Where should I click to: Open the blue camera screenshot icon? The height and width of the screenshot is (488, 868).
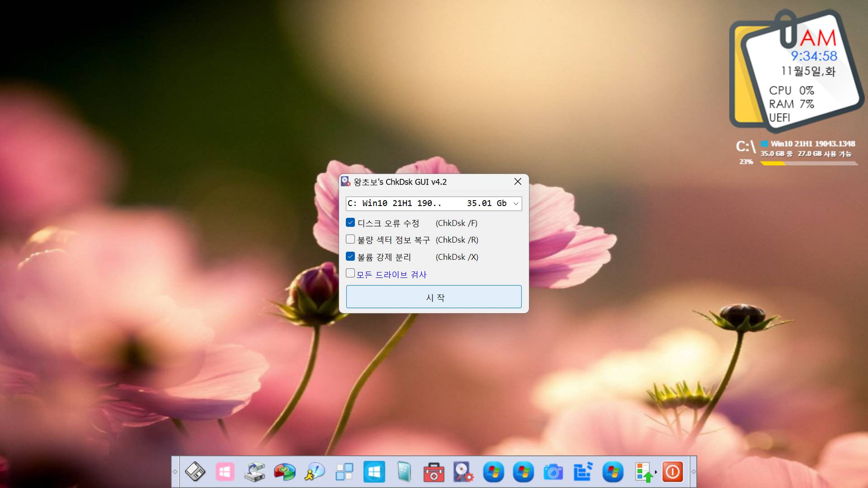[553, 472]
